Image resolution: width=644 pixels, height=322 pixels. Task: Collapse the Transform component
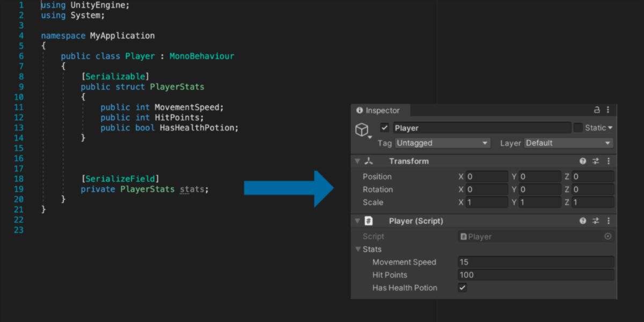357,161
